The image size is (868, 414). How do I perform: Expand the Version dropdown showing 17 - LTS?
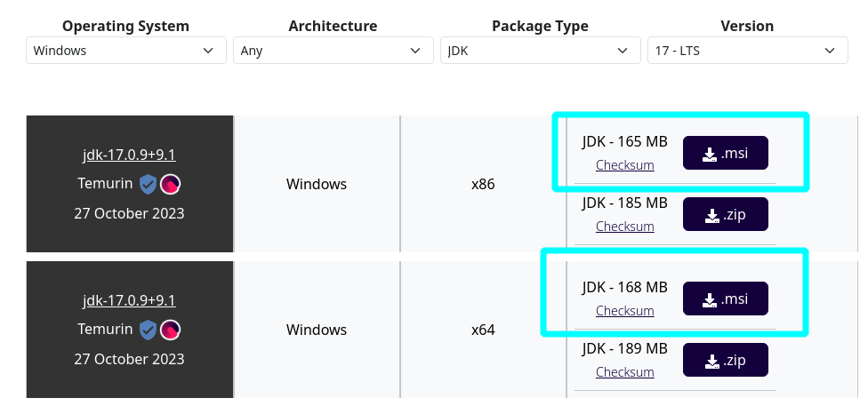(x=746, y=51)
